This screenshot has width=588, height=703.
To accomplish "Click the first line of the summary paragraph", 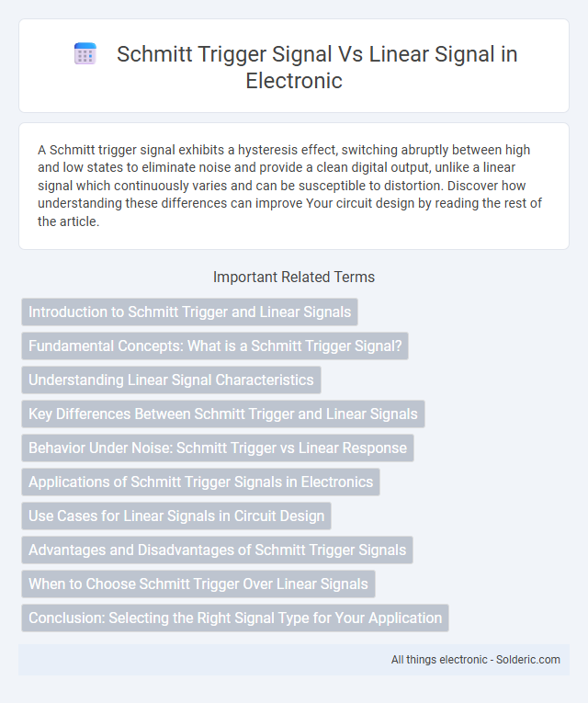I will point(284,150).
